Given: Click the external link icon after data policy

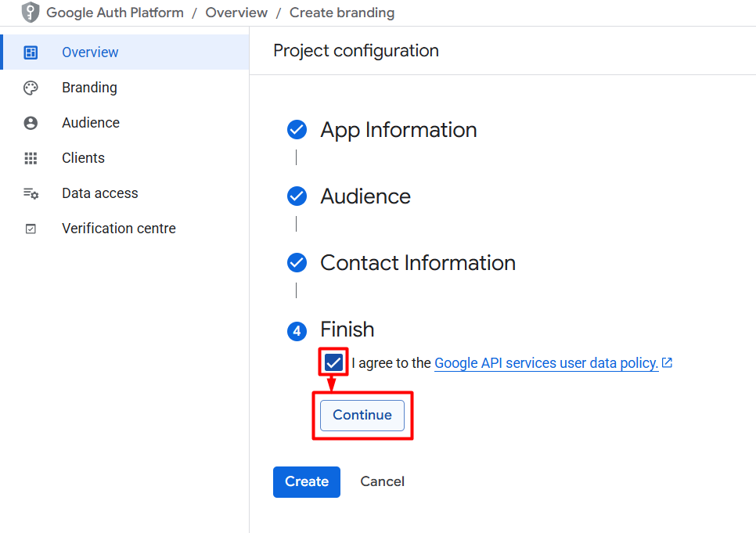Looking at the screenshot, I should coord(667,362).
